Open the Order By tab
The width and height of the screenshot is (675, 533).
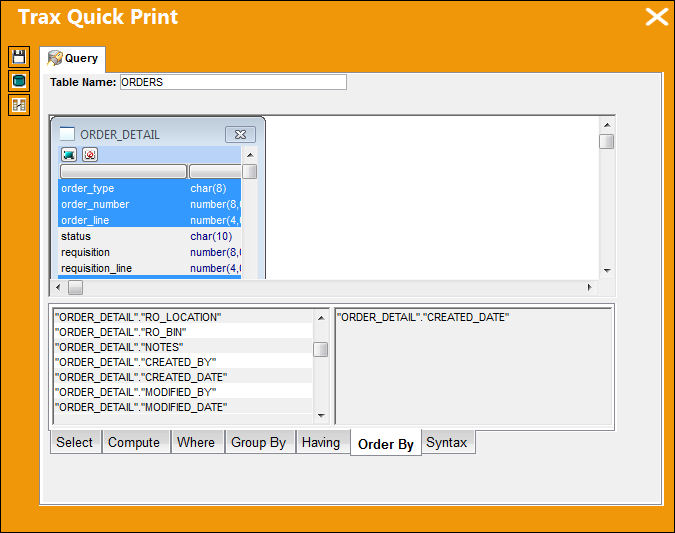[x=386, y=443]
